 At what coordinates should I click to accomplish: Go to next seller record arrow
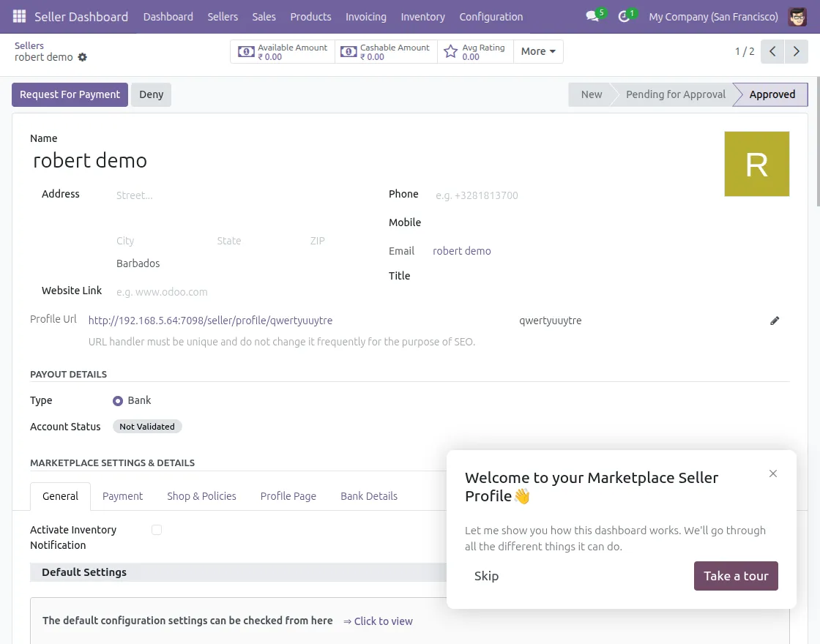[797, 51]
